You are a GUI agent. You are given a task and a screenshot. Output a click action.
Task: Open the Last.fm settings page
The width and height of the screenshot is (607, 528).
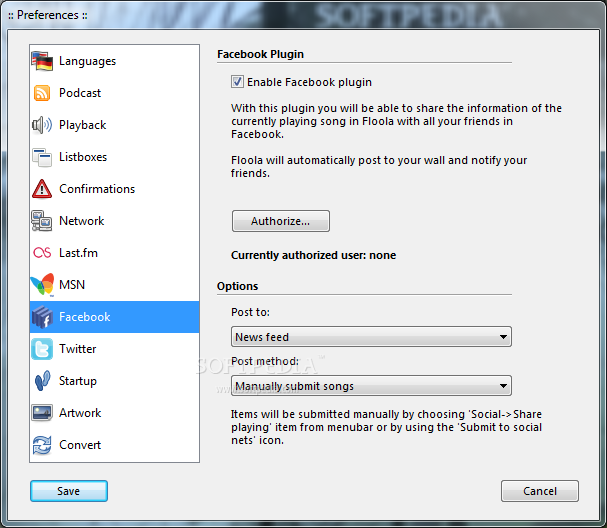tap(115, 253)
